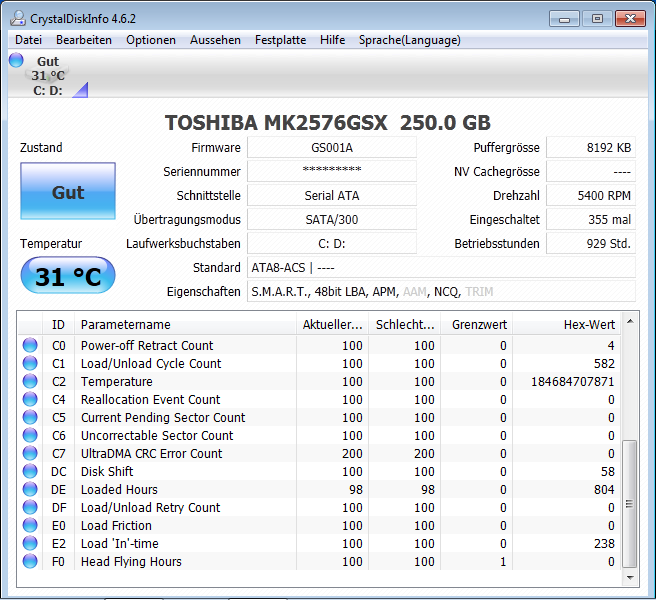Click the scroll down arrow of attribute list

click(x=630, y=578)
